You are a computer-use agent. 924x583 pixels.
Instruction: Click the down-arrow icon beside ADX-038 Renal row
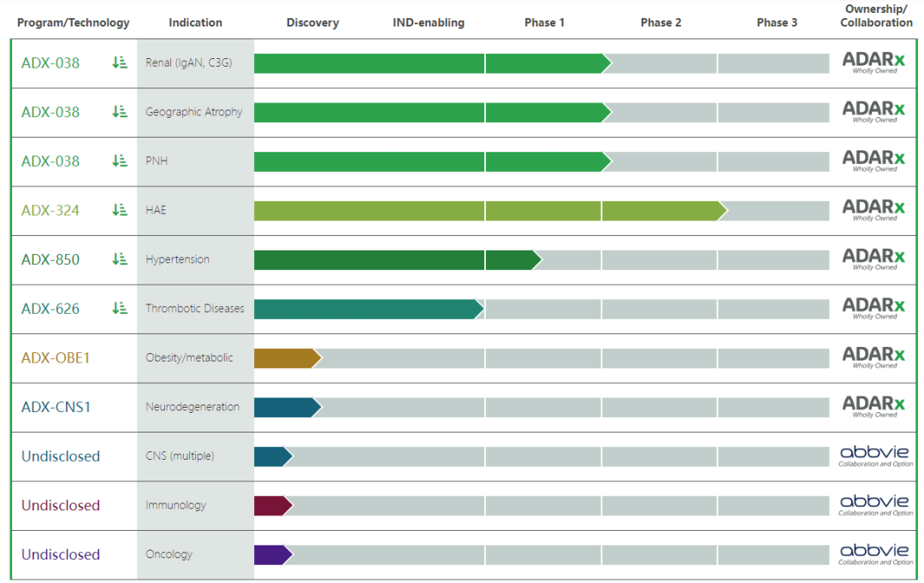point(120,62)
